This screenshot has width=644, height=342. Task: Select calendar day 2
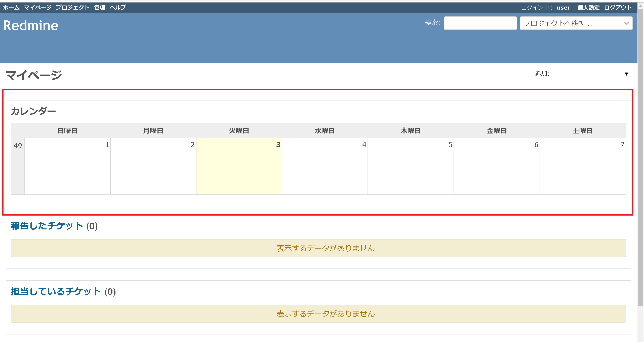tap(153, 166)
